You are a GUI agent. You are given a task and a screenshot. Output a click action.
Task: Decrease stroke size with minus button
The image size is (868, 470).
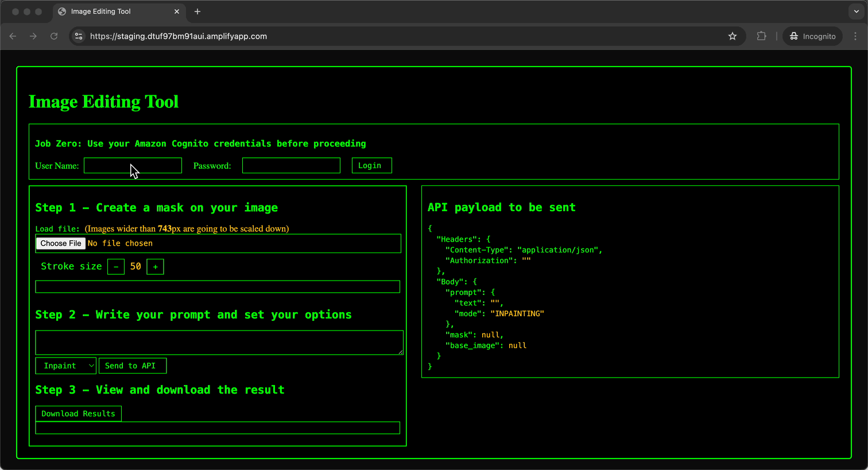(x=116, y=267)
